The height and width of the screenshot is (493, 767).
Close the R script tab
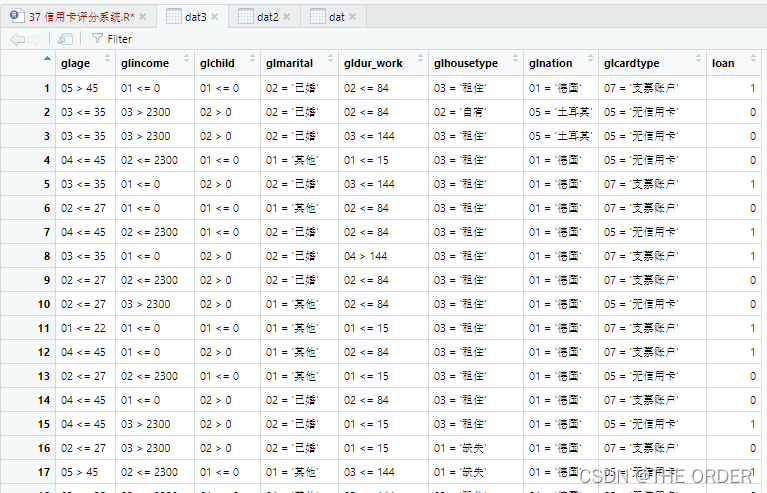[x=142, y=17]
